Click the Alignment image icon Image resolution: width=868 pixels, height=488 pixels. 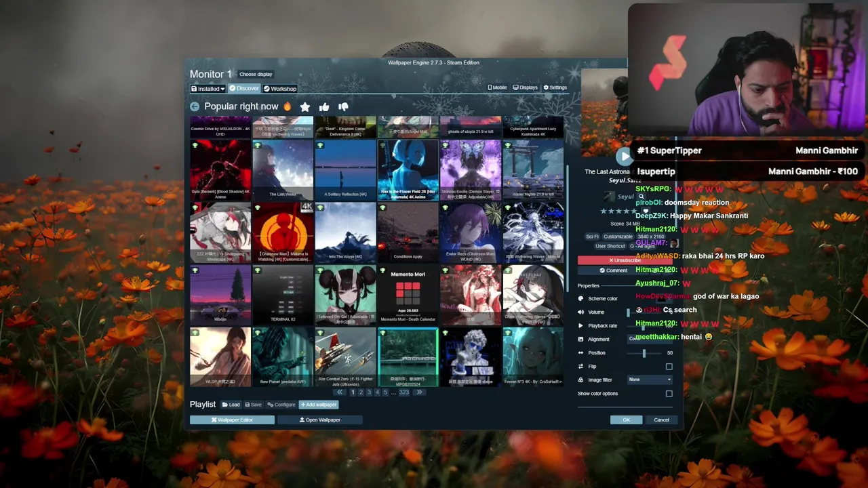[x=580, y=340]
